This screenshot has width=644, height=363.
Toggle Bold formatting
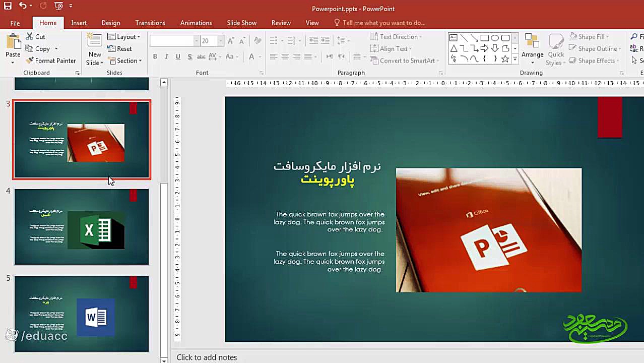coord(155,56)
